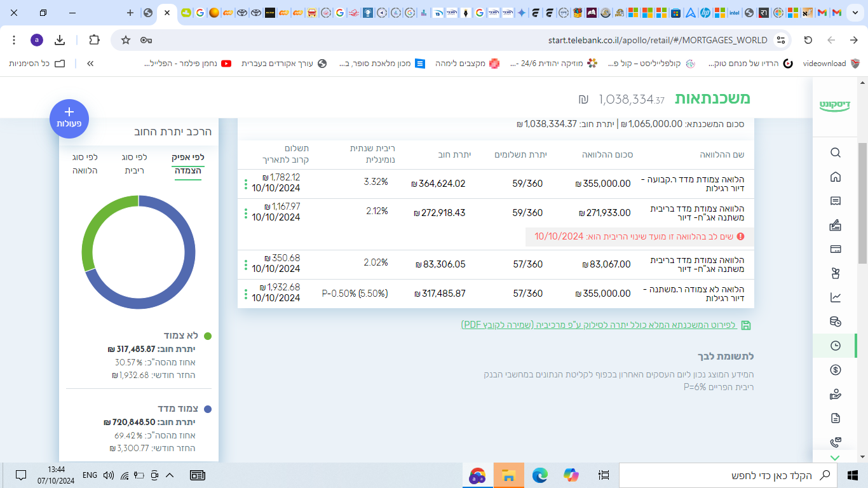Viewport: 868px width, 488px height.
Task: Click the page address bar URL
Action: [x=658, y=40]
